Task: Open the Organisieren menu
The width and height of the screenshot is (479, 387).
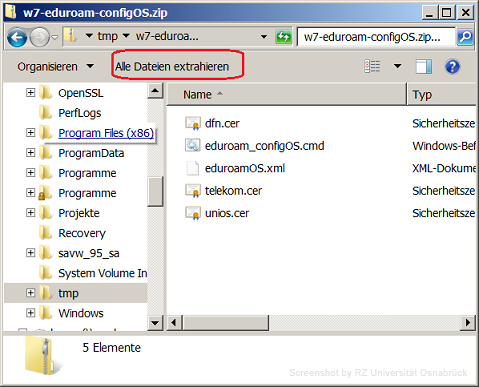Action: [x=55, y=67]
